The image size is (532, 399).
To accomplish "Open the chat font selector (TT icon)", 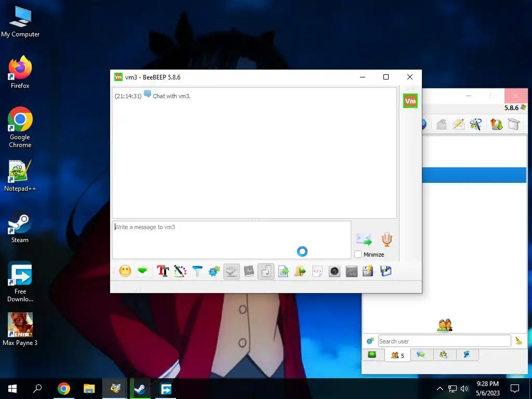I will coord(163,271).
